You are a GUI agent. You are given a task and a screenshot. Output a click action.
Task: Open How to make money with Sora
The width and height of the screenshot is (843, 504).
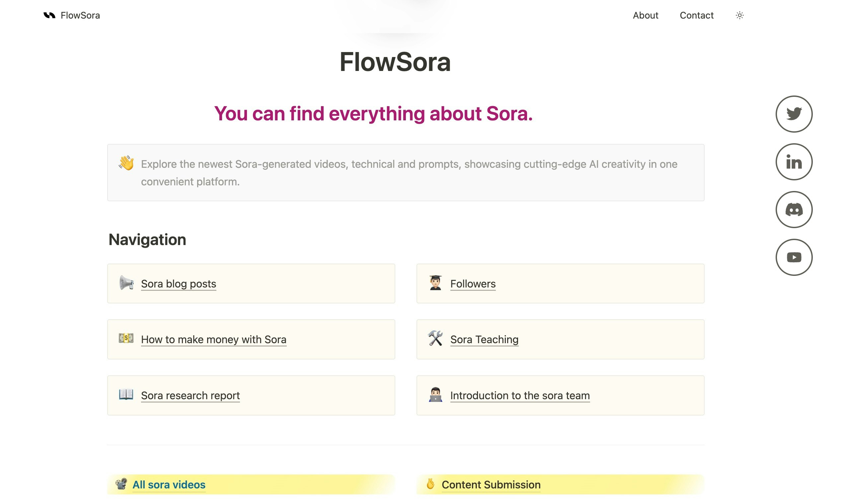point(213,339)
